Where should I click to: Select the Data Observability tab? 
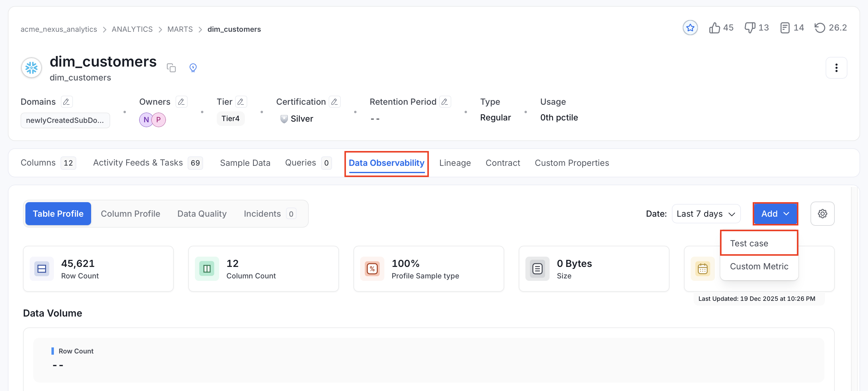(386, 163)
